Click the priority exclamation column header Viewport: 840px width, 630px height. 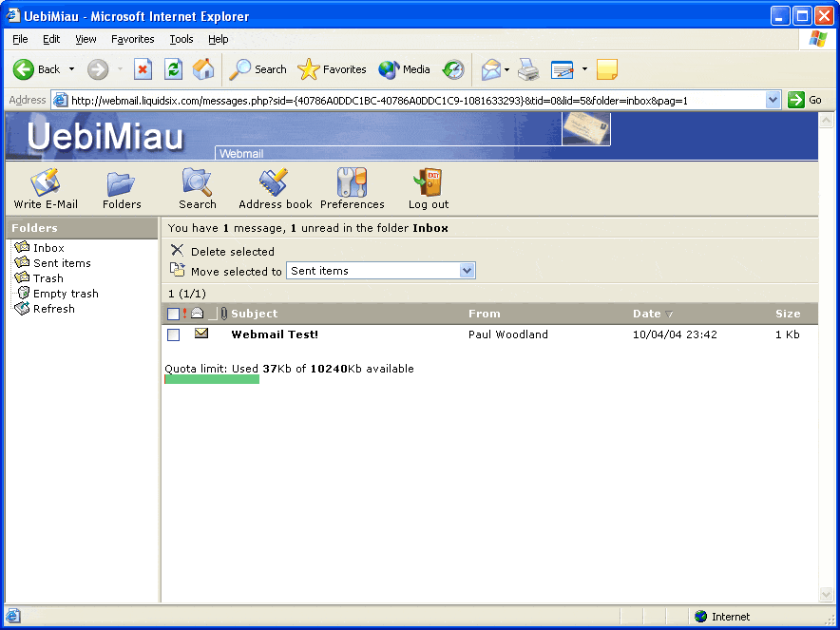(185, 314)
